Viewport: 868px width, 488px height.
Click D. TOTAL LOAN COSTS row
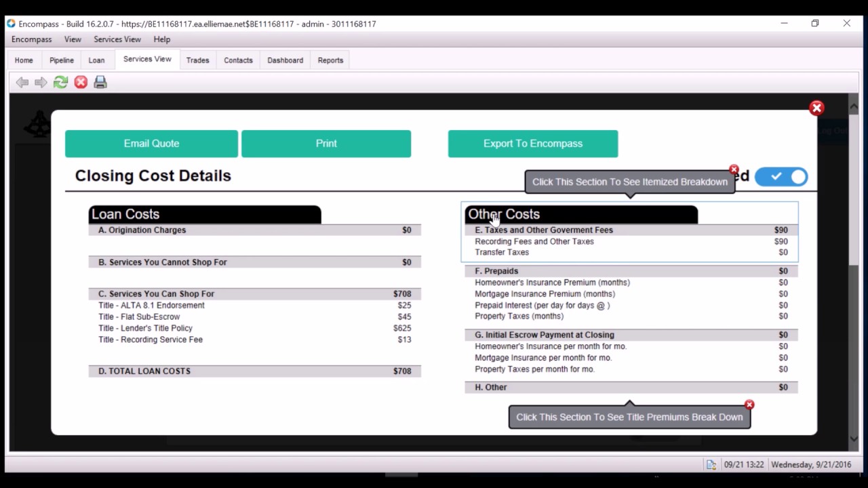coord(255,371)
